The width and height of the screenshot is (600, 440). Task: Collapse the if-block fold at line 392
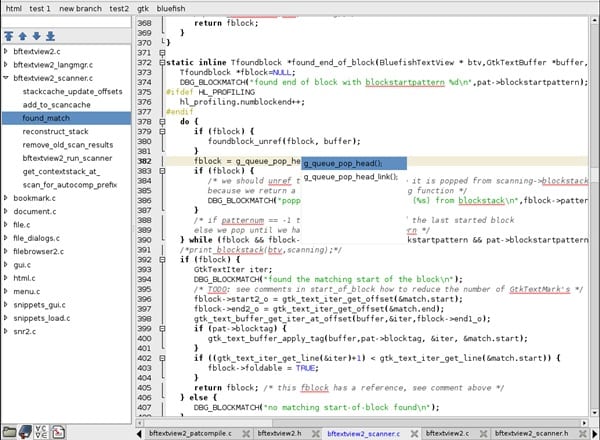pos(162,260)
